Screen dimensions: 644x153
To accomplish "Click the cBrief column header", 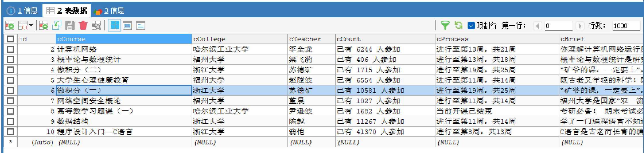I will [601, 39].
